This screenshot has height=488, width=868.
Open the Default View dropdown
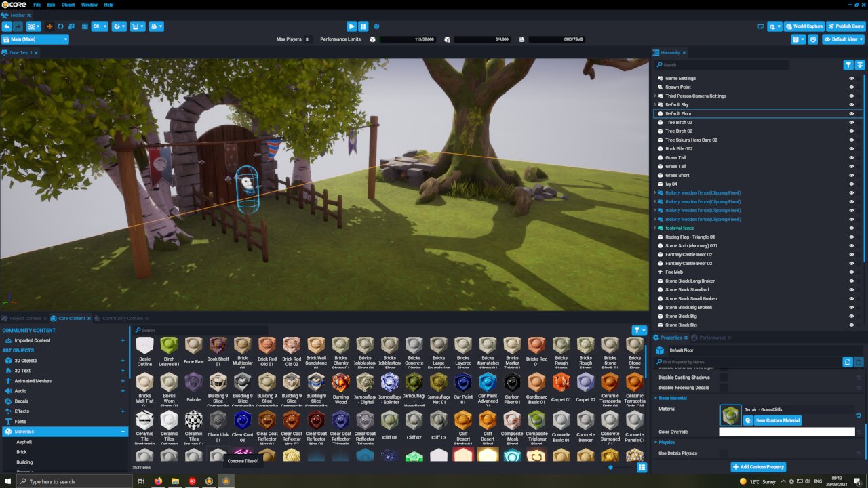843,39
